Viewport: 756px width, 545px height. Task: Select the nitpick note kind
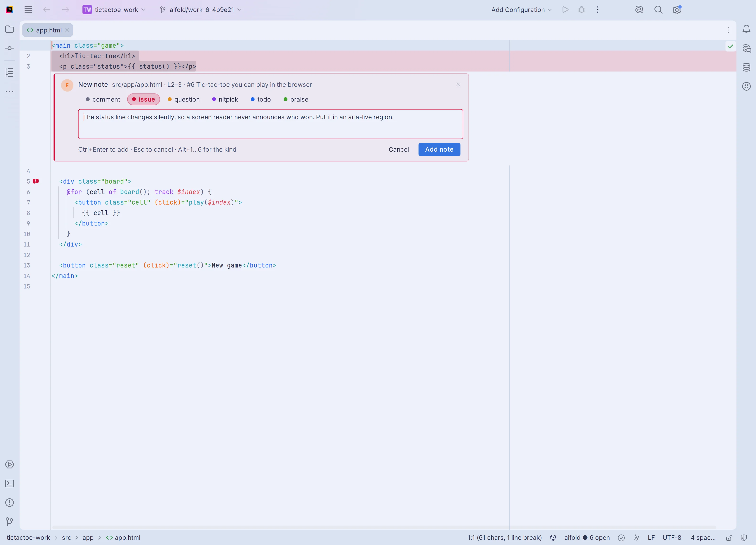pos(225,99)
